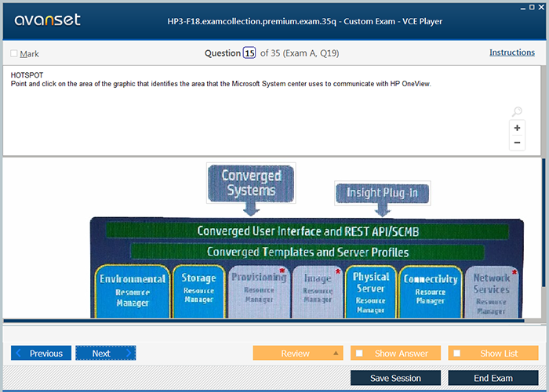This screenshot has height=392, width=549.
Task: Click the Physical Server Resource Manager block
Action: (x=371, y=292)
